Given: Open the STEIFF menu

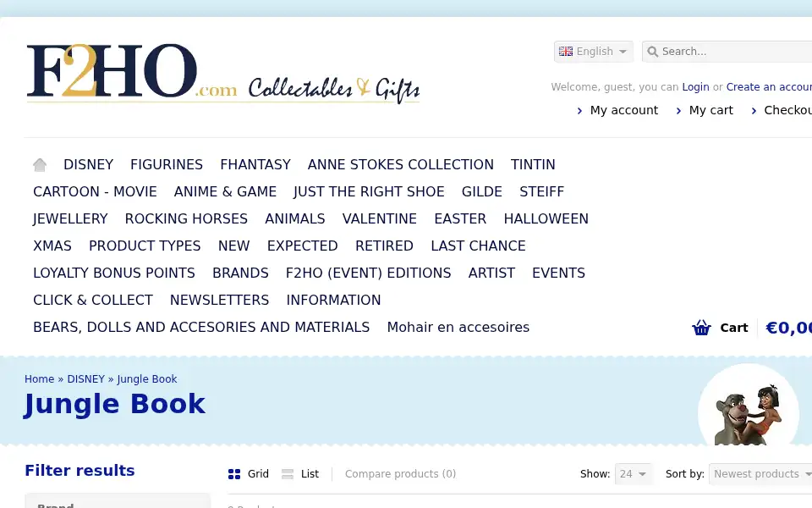Looking at the screenshot, I should click(541, 191).
